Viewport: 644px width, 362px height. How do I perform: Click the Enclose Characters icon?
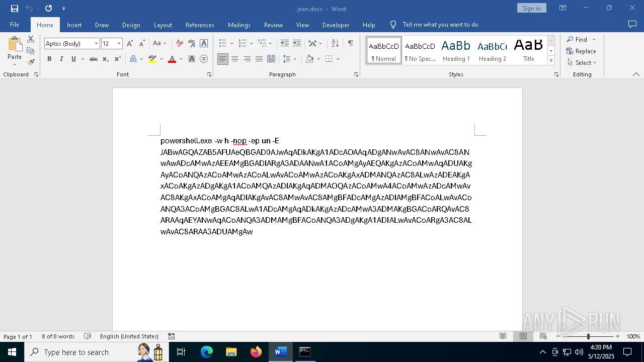click(204, 59)
